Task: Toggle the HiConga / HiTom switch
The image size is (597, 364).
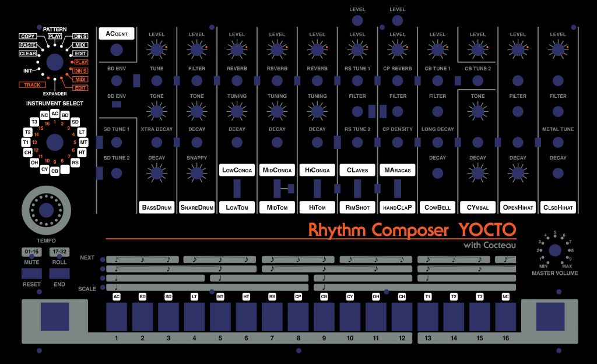Action: pyautogui.click(x=317, y=189)
